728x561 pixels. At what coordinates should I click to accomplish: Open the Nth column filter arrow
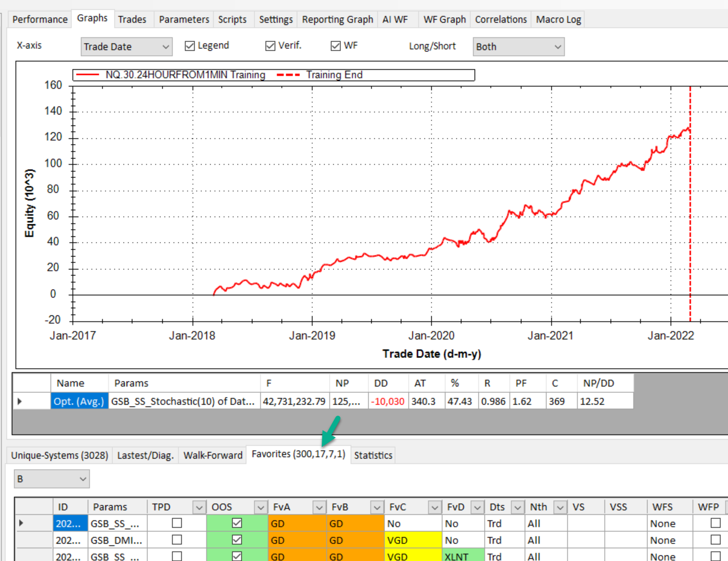coord(560,507)
